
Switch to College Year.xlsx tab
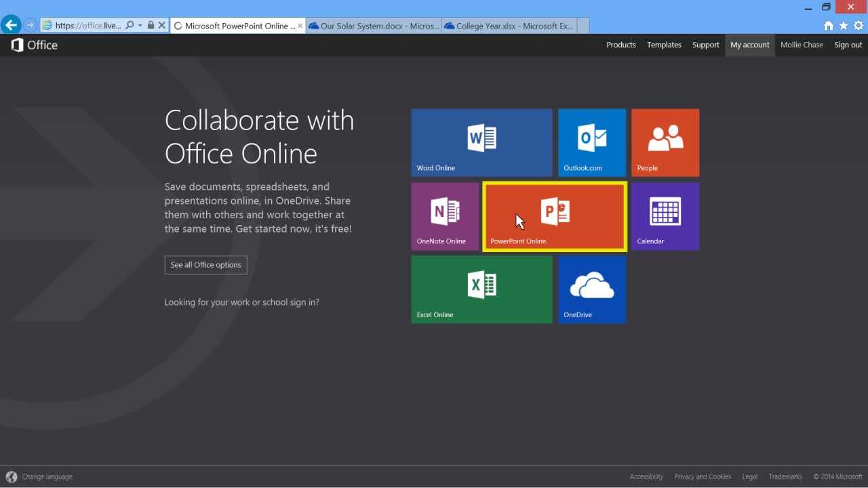509,26
